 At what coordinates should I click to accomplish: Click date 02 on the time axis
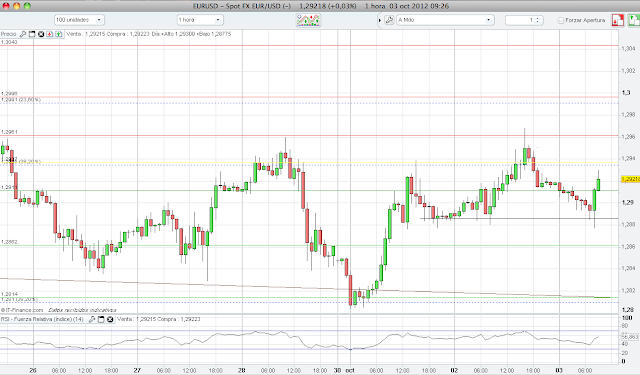[454, 370]
